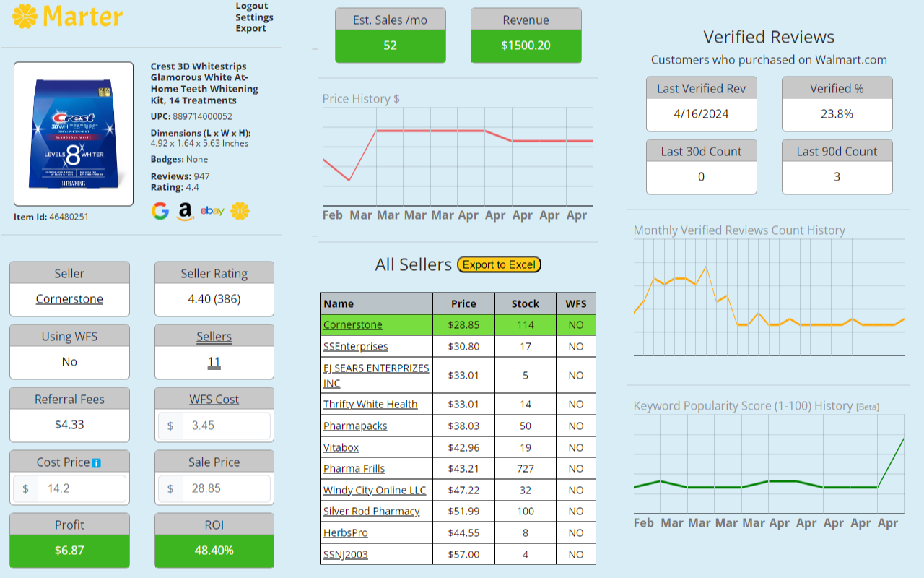Click the 11 sellers count link
The height and width of the screenshot is (578, 924).
(214, 362)
